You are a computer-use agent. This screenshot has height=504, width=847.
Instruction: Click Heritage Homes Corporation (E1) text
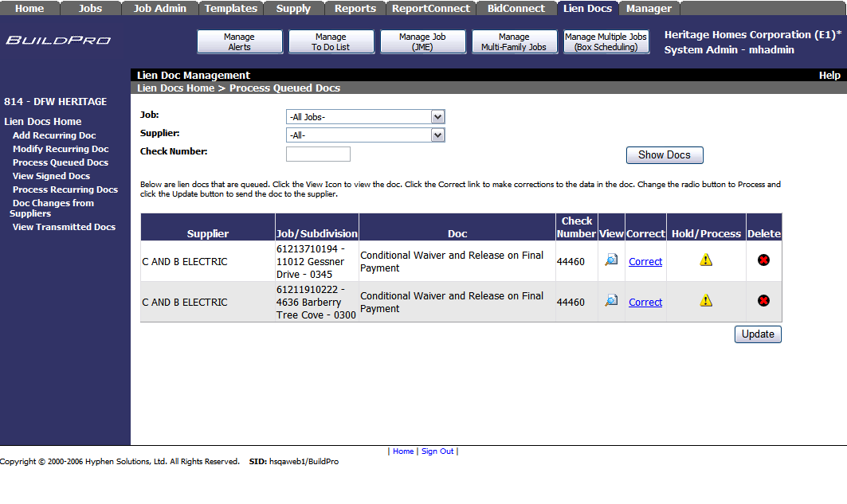coord(752,34)
